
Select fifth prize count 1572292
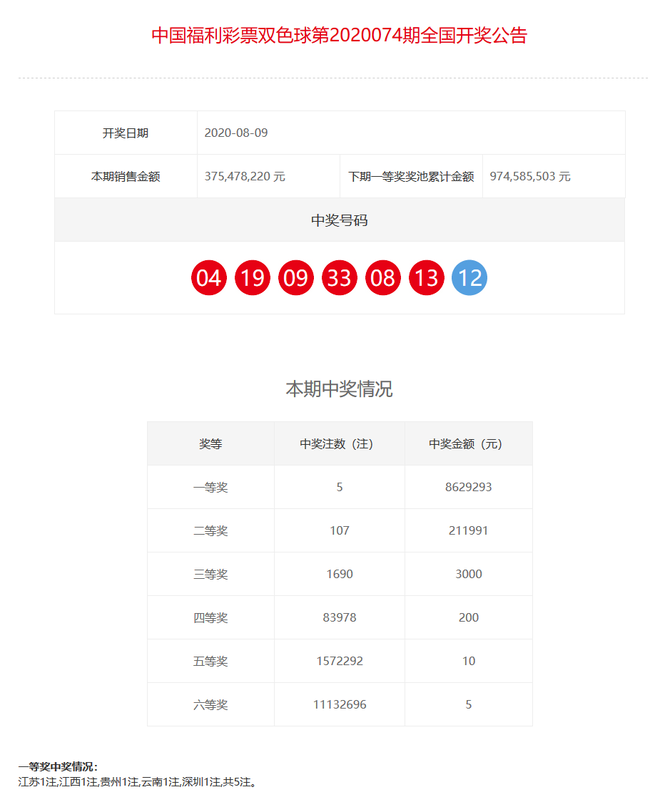340,661
